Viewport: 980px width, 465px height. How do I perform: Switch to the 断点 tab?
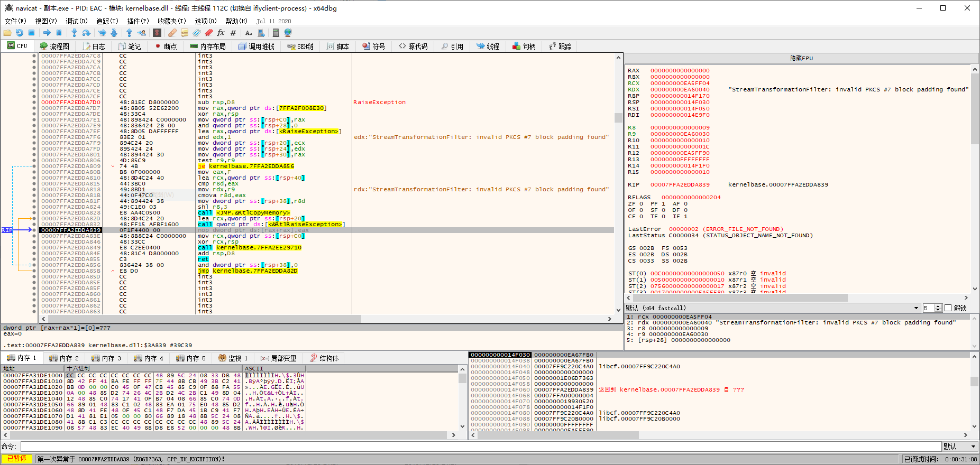pyautogui.click(x=166, y=46)
